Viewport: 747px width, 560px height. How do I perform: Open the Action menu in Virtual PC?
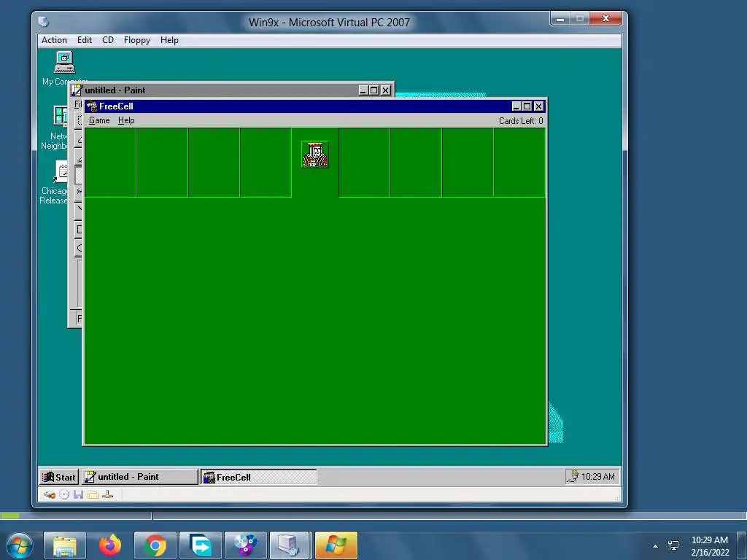(x=54, y=40)
